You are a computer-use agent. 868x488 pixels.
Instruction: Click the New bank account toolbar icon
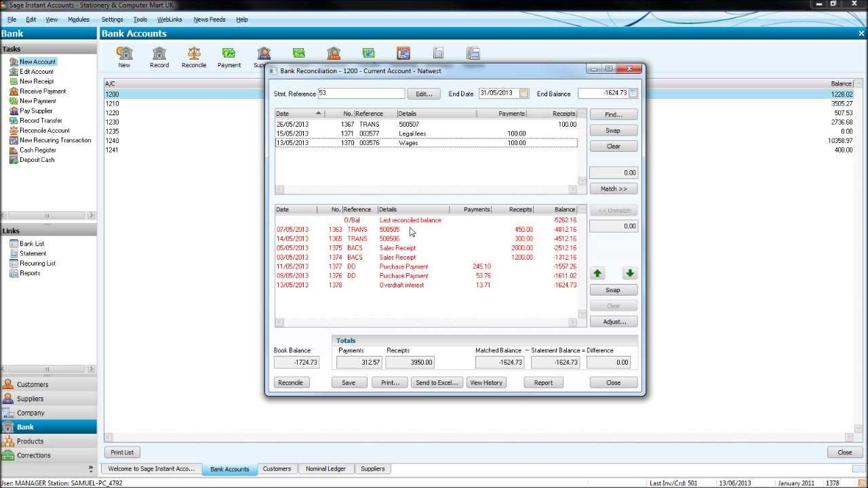pos(124,54)
